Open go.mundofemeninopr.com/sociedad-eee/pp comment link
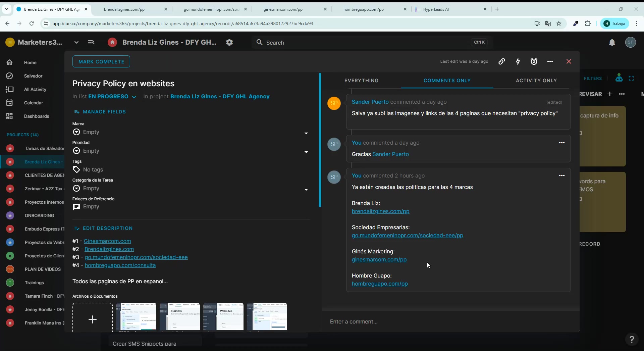Screen dimensions: 644x351 408,235
